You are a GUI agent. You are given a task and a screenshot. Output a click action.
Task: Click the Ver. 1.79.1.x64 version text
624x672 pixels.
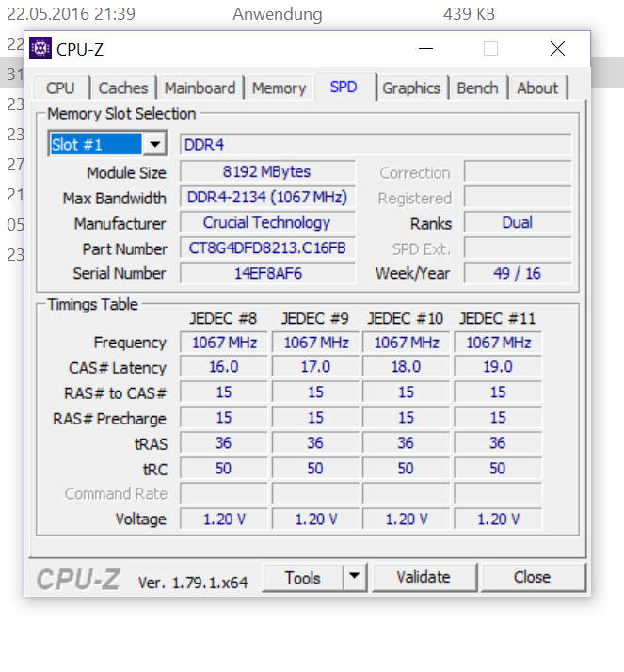tap(193, 582)
